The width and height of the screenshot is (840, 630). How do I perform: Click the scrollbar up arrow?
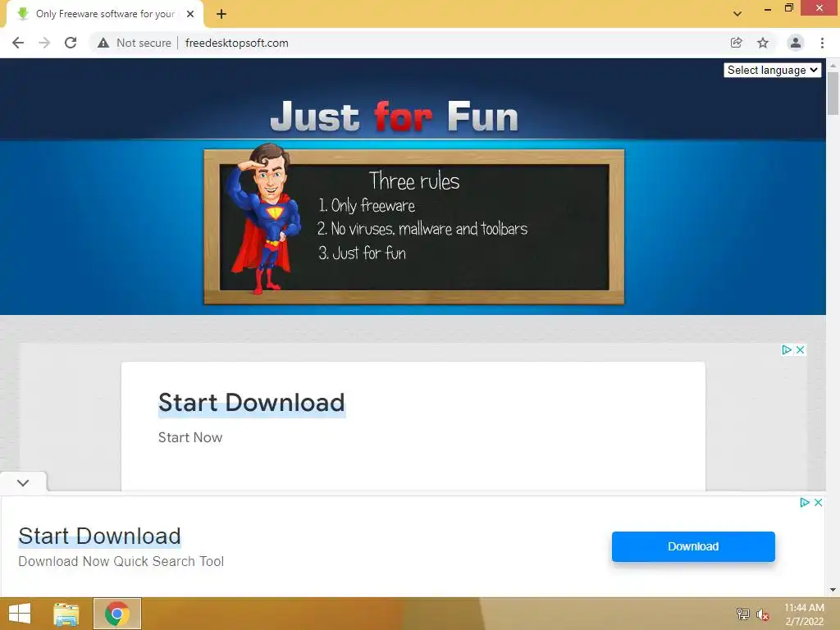point(833,65)
